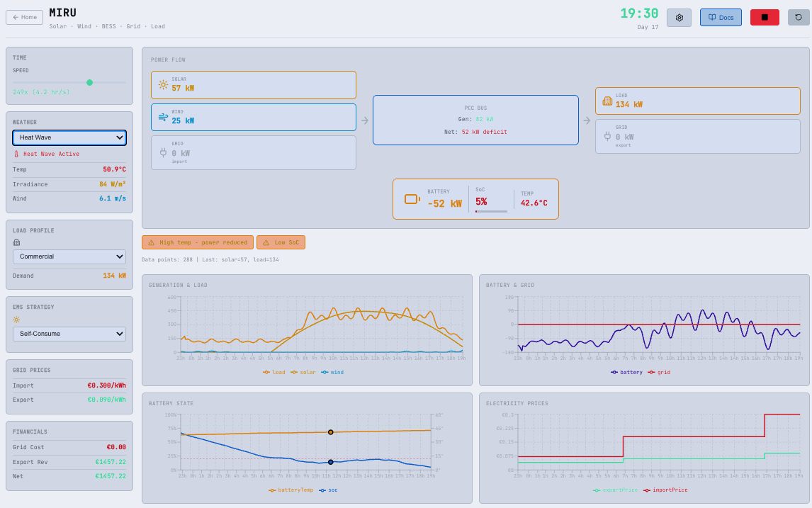Click the grid import plug icon
The image size is (812, 508).
pos(163,152)
